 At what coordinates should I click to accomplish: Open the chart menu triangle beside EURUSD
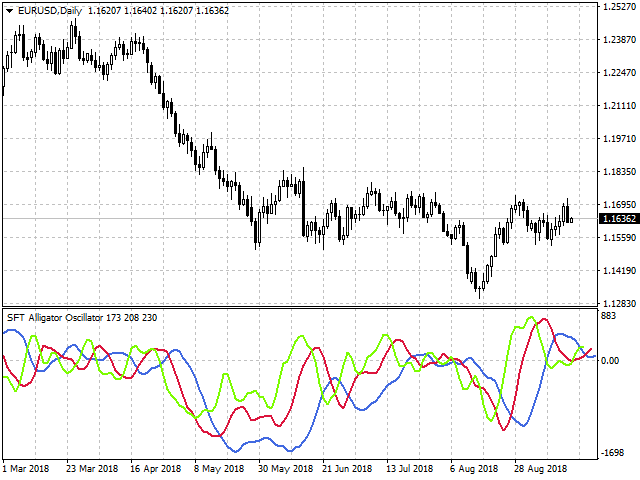tap(9, 11)
